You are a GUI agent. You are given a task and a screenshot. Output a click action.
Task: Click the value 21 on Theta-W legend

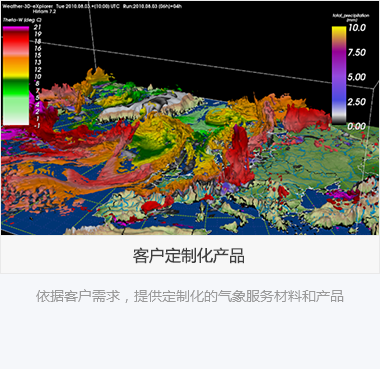37,27
